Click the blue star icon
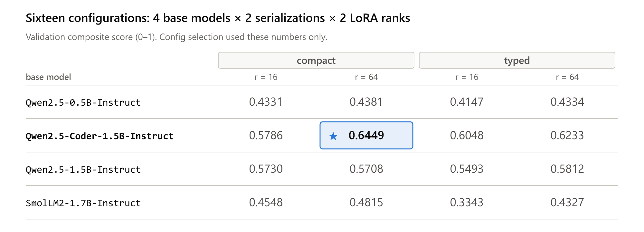Viewport: 644px width, 232px height. (x=333, y=136)
